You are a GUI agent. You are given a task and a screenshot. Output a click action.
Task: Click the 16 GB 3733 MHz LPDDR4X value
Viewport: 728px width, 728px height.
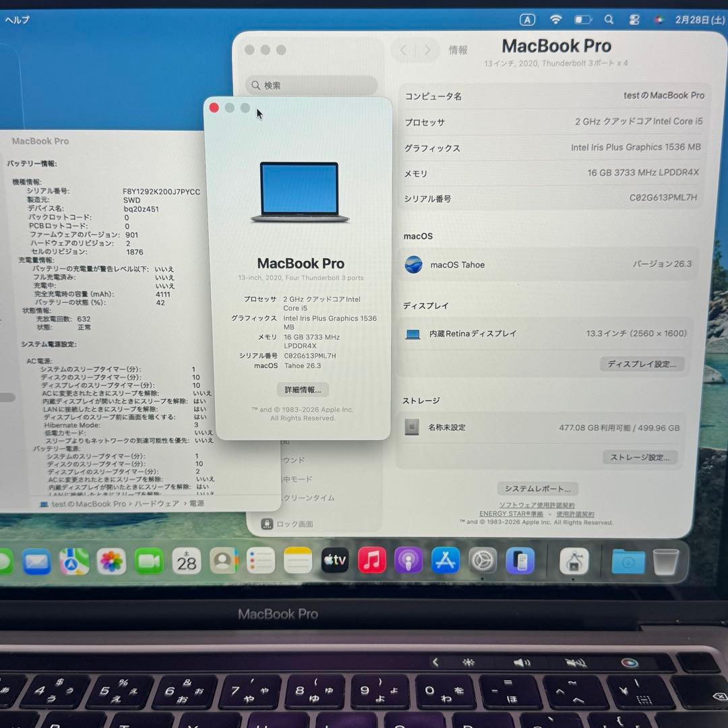pyautogui.click(x=643, y=173)
